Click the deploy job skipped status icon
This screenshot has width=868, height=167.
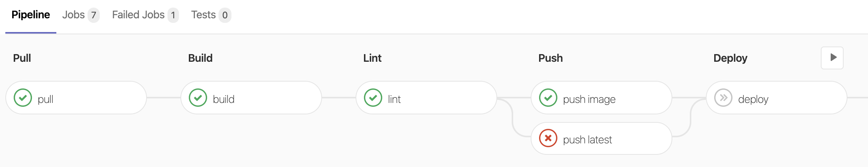pos(723,98)
